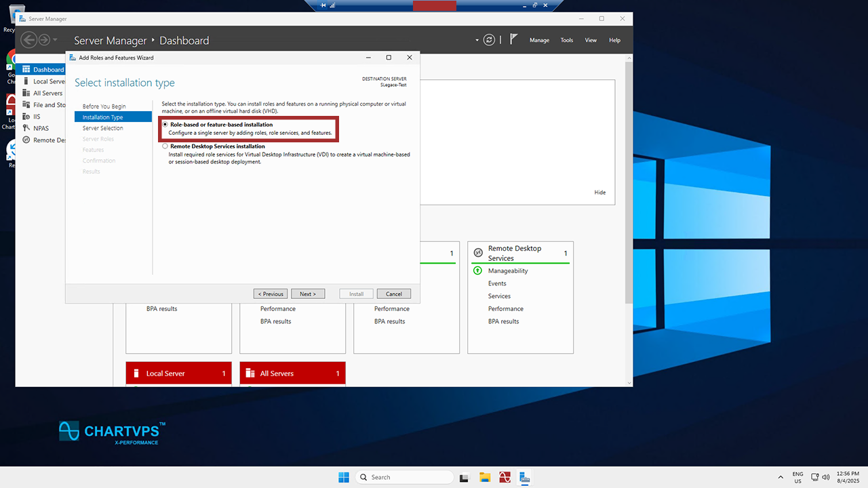
Task: Select Role-based or feature-based installation
Action: [x=165, y=125]
